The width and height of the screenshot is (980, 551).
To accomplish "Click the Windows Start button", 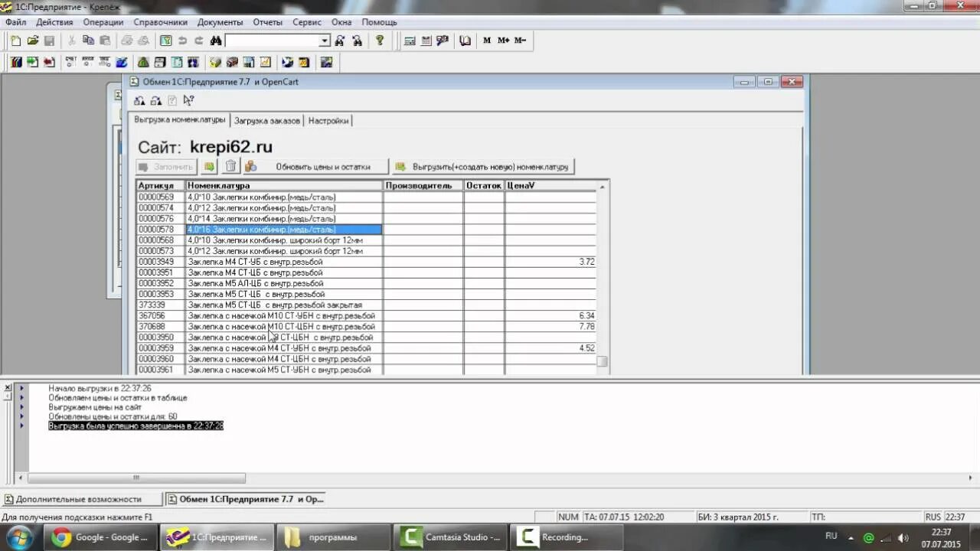I will point(18,537).
